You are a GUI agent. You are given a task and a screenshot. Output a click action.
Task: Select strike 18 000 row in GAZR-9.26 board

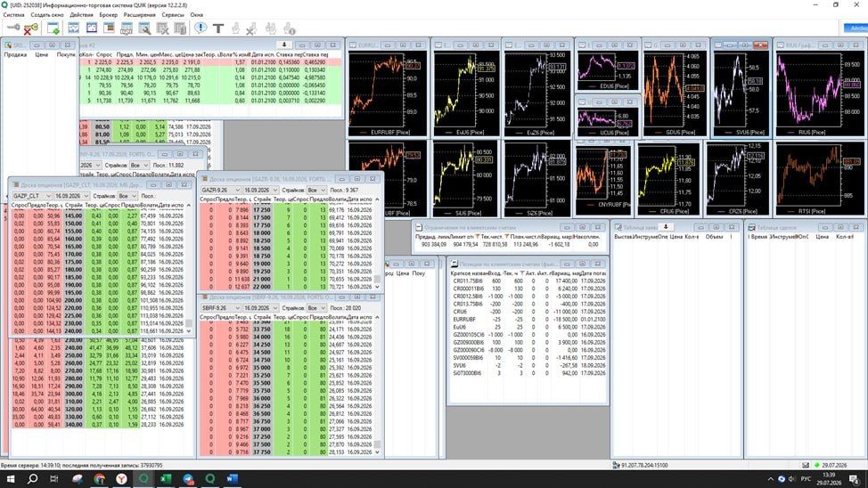click(x=287, y=233)
